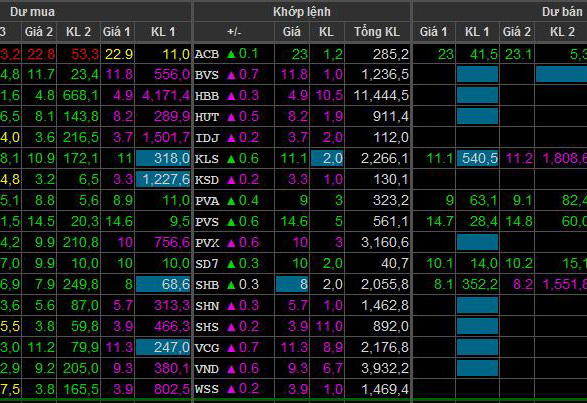
Task: Click highlighted KL 1 cell 1,227,6
Action: click(163, 179)
